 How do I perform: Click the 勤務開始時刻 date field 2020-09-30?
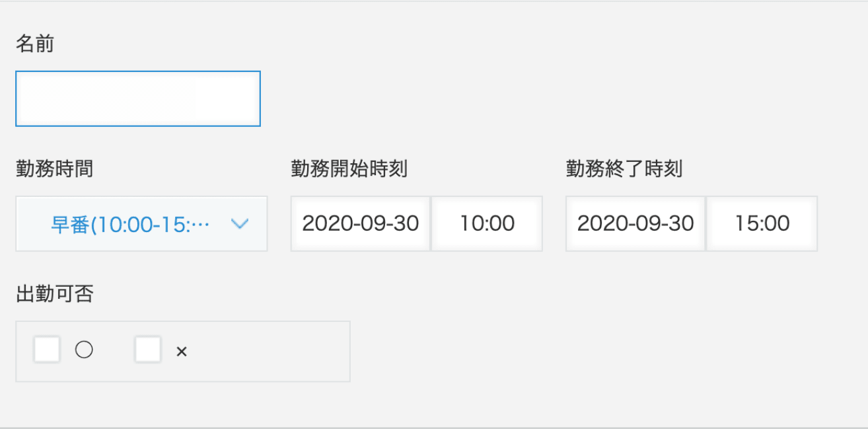[361, 223]
